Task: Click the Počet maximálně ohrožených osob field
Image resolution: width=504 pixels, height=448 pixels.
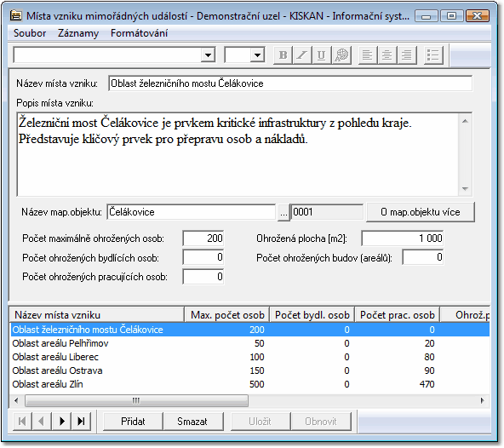Action: 203,238
